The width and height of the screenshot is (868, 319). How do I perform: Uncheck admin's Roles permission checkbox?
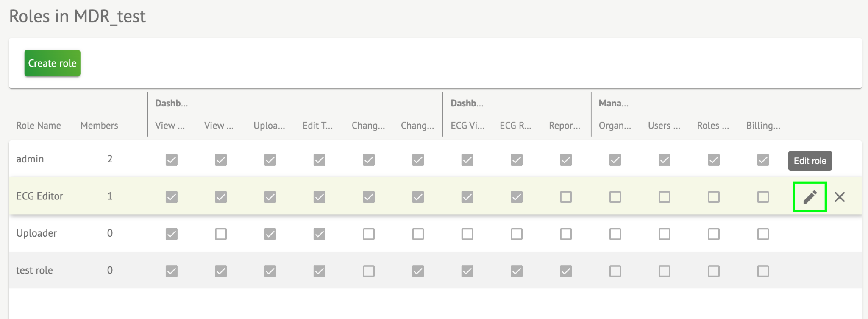[x=714, y=160]
